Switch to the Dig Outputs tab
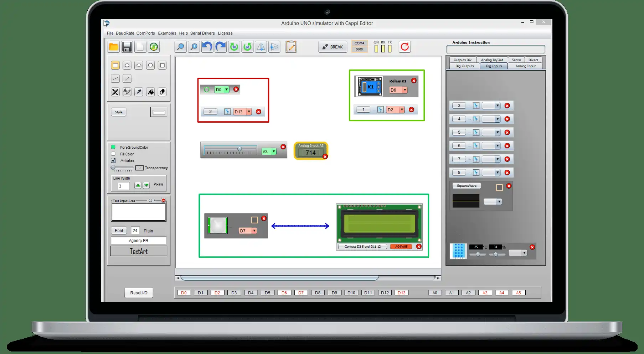644x354 pixels. 465,66
